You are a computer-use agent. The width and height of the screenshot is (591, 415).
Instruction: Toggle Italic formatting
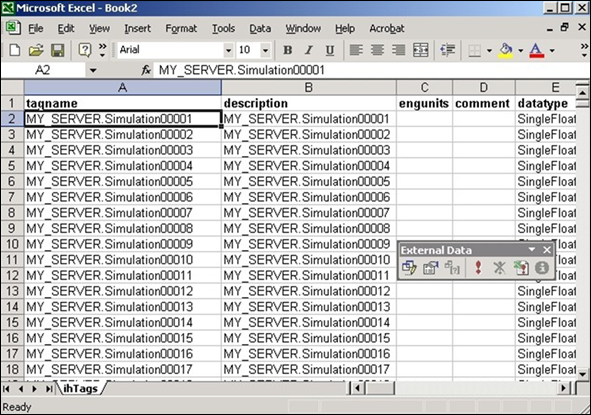[309, 50]
